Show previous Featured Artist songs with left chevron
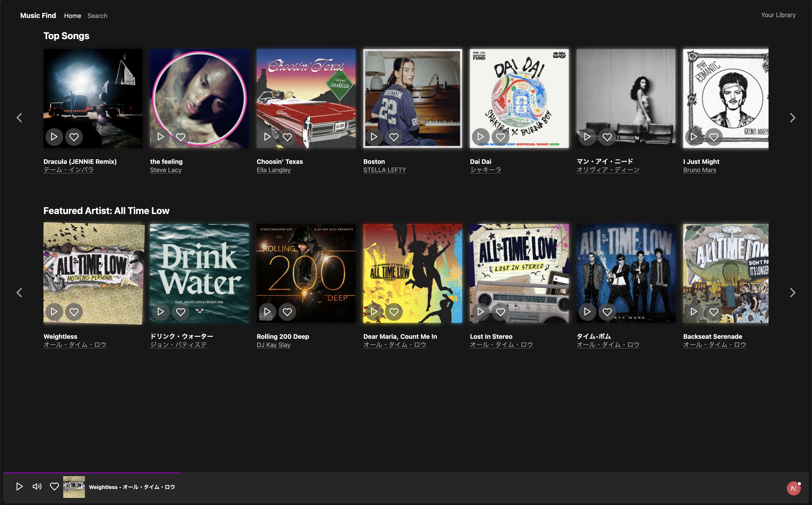The image size is (812, 505). [19, 293]
